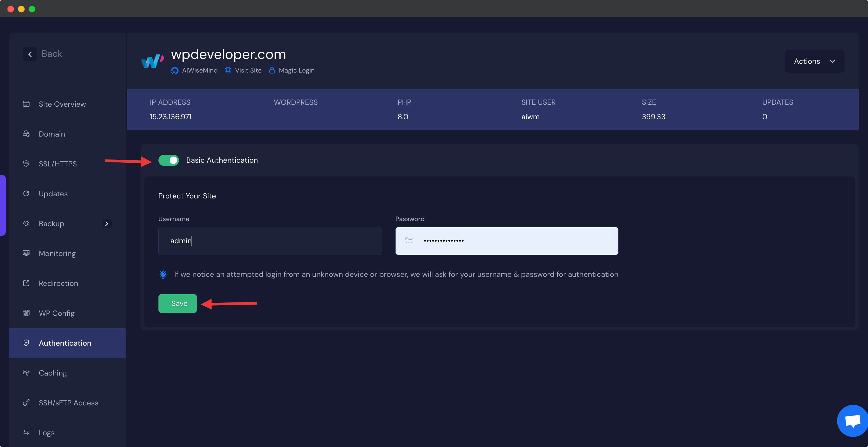Click the wpdeveloper W logo icon
Screen dimensions: 868x447
coord(152,61)
